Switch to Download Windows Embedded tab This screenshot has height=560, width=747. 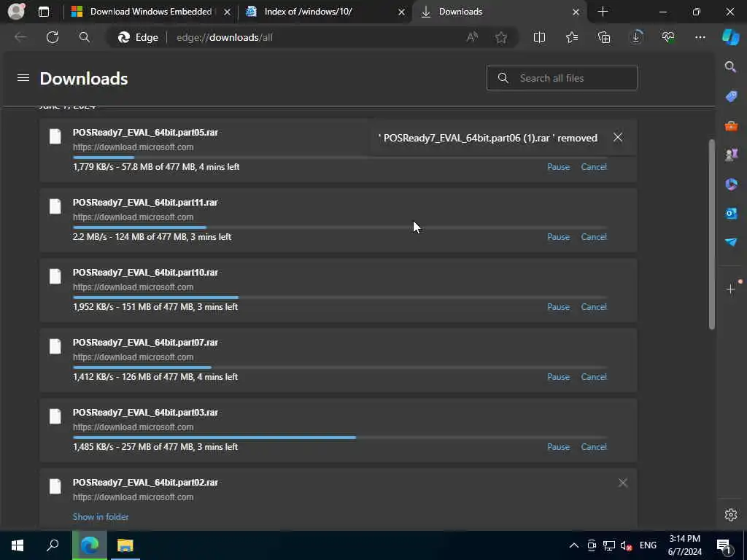(x=151, y=12)
